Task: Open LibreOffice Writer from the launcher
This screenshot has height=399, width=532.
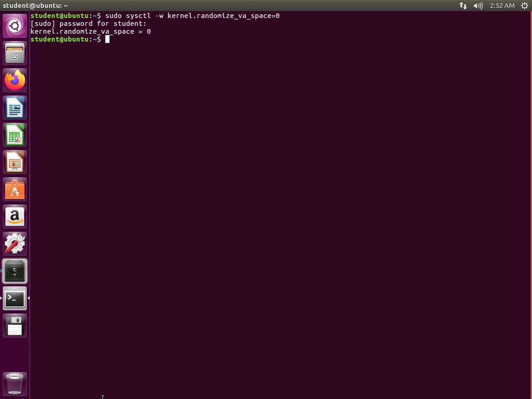Action: click(x=15, y=108)
